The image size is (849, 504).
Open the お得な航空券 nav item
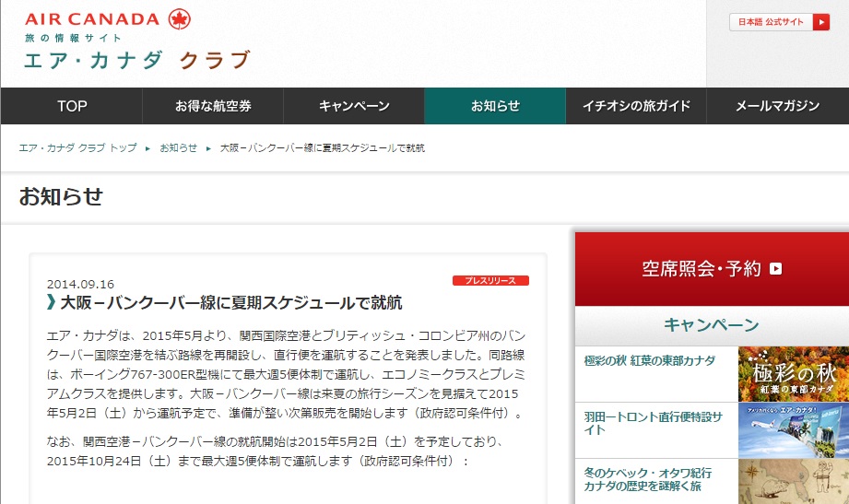click(213, 106)
